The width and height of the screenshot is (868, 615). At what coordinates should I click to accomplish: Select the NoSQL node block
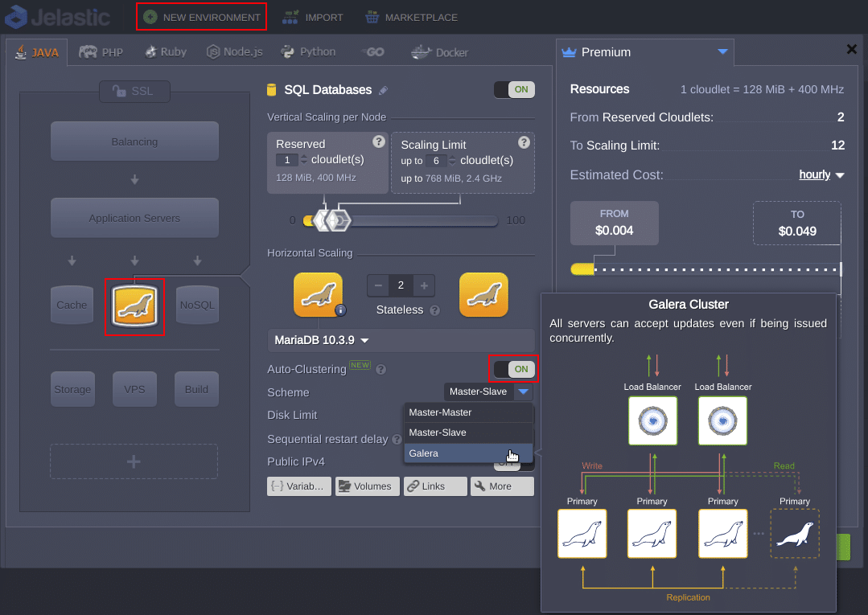click(x=197, y=305)
